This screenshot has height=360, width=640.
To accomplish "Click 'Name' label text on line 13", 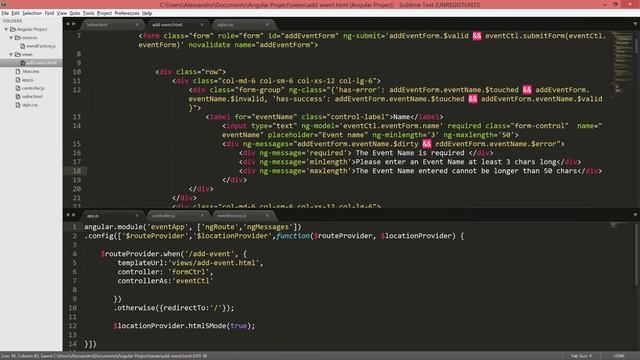I will (x=401, y=117).
